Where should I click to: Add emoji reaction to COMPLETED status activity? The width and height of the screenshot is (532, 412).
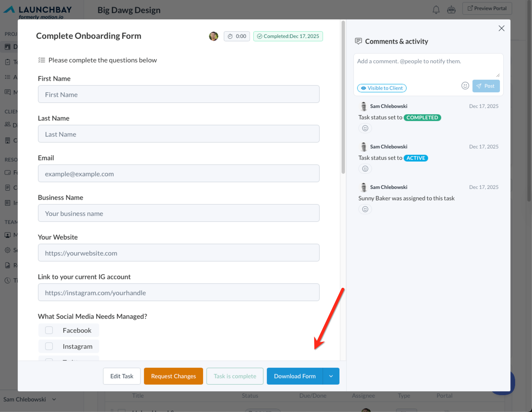(x=365, y=128)
